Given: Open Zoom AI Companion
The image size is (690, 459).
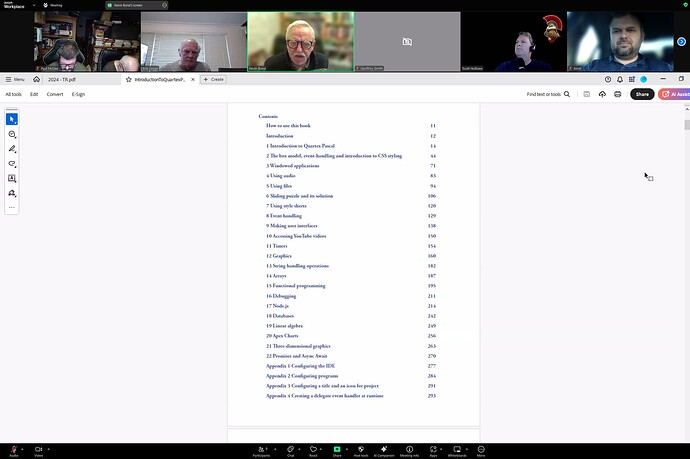Looking at the screenshot, I should click(x=384, y=451).
